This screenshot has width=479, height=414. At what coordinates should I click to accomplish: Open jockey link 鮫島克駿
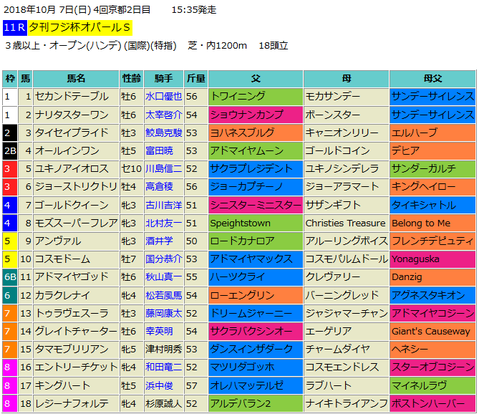coord(163,133)
